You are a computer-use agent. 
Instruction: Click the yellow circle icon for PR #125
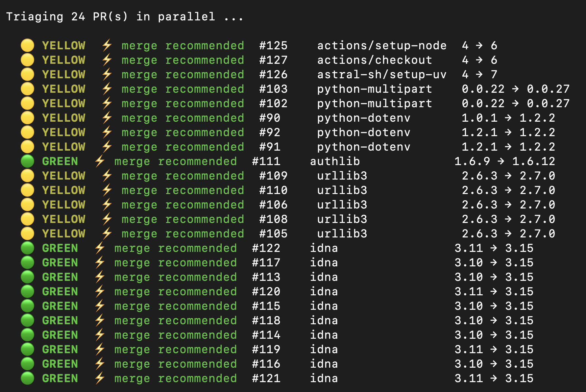27,45
